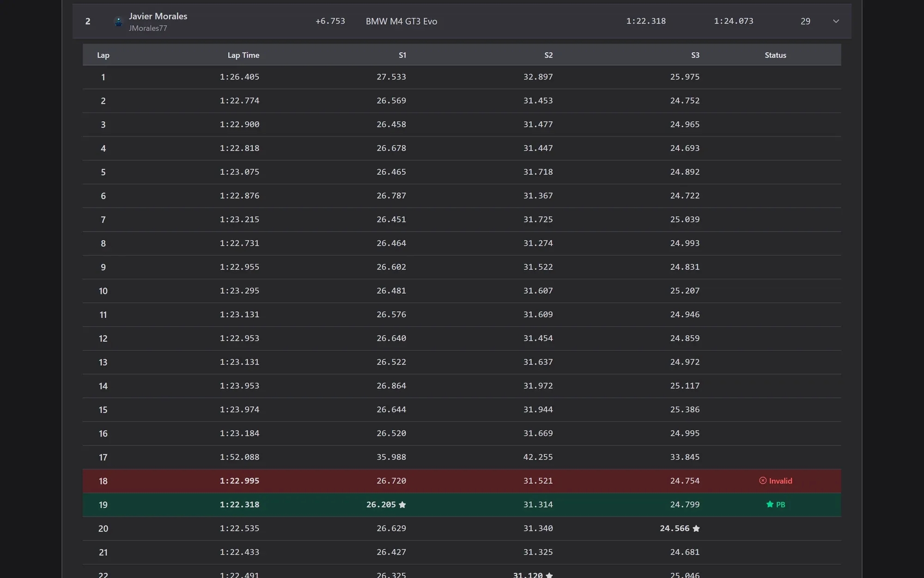924x578 pixels.
Task: Collapse Javier Morales lap details chevron
Action: [x=836, y=21]
